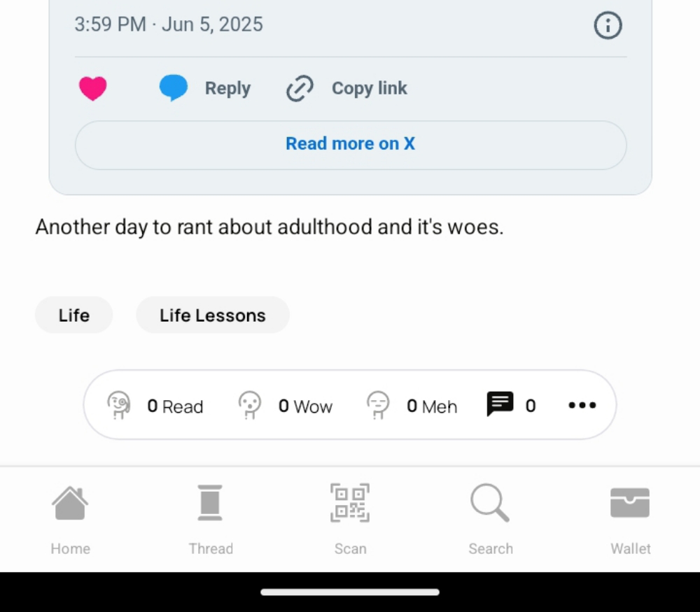700x612 pixels.
Task: Click the Reply text label
Action: pos(227,88)
